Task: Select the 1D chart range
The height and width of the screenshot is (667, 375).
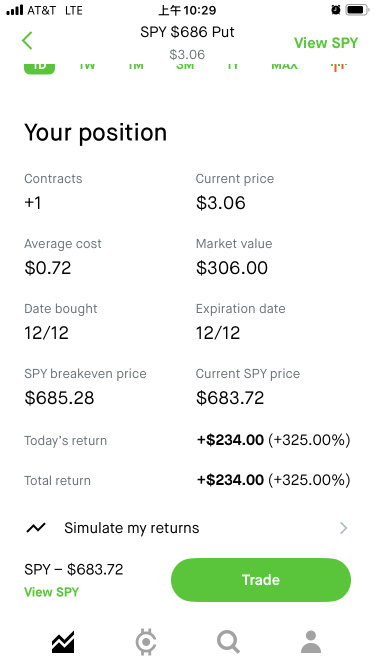Action: [40, 67]
